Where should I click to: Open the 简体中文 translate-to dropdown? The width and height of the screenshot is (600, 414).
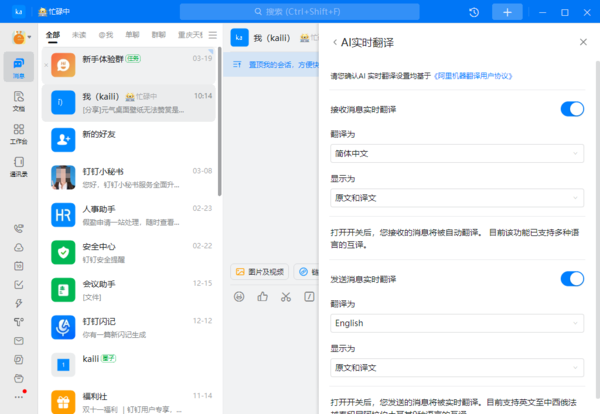click(x=457, y=153)
